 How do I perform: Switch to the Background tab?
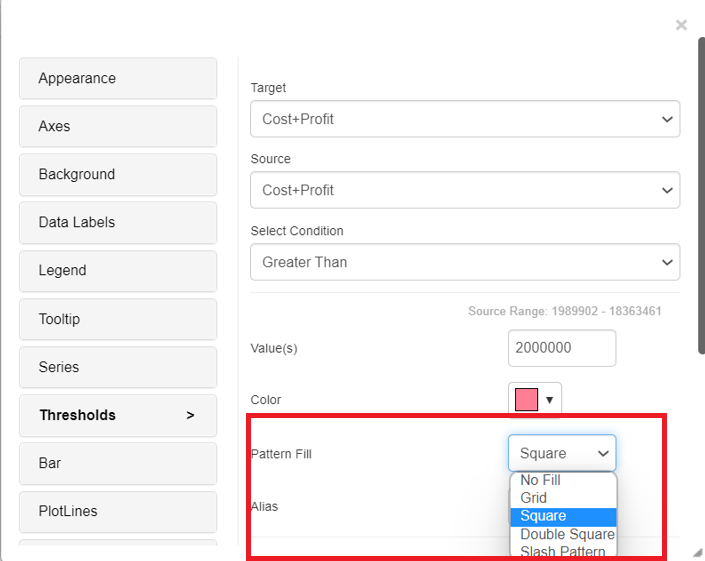click(118, 174)
